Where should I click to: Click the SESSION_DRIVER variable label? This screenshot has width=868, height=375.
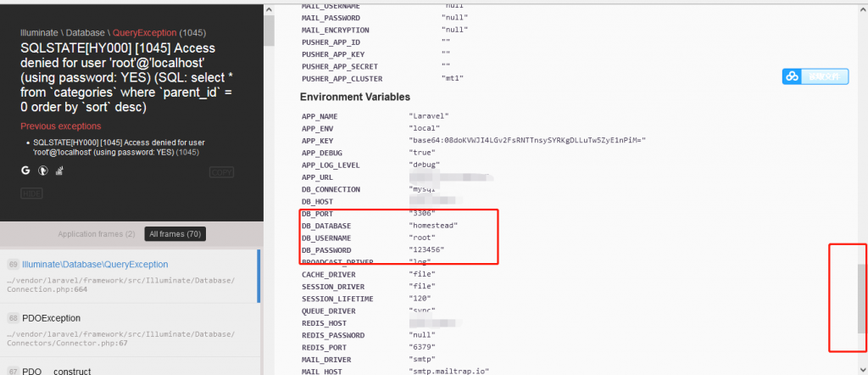332,287
